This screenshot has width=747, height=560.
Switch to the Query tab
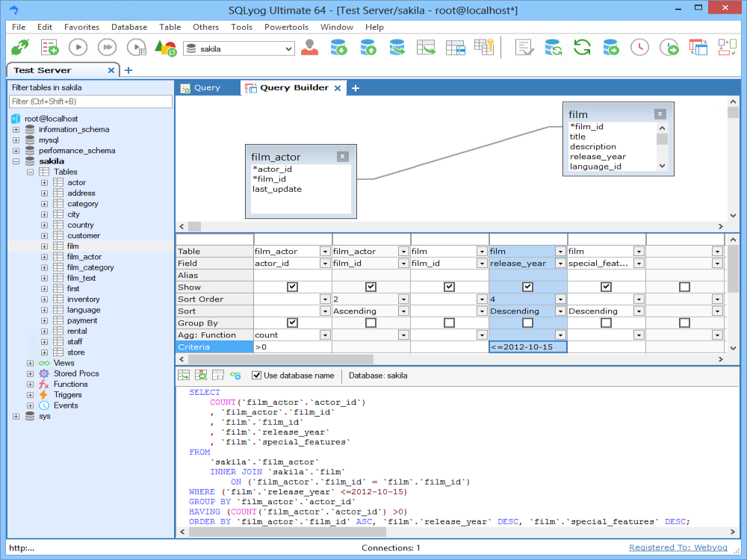click(x=207, y=88)
